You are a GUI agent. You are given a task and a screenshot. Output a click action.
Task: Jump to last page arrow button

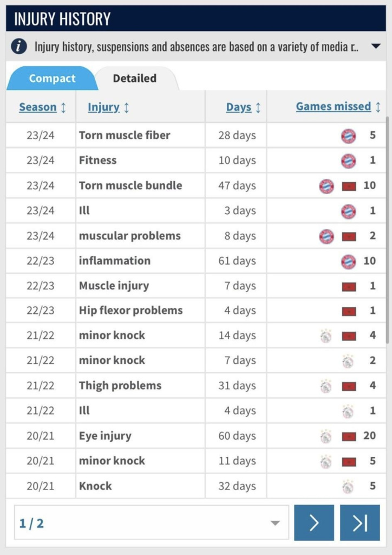click(x=360, y=523)
